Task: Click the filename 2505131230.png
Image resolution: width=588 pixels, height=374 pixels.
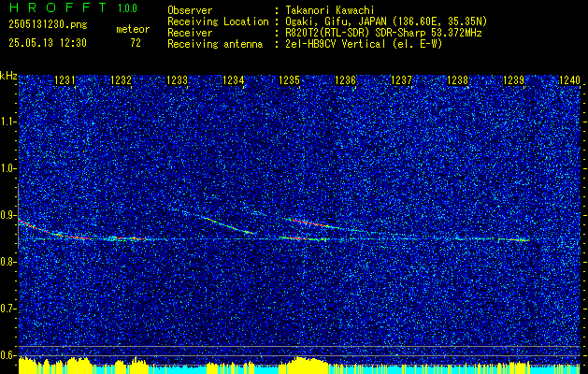Action: (x=48, y=25)
